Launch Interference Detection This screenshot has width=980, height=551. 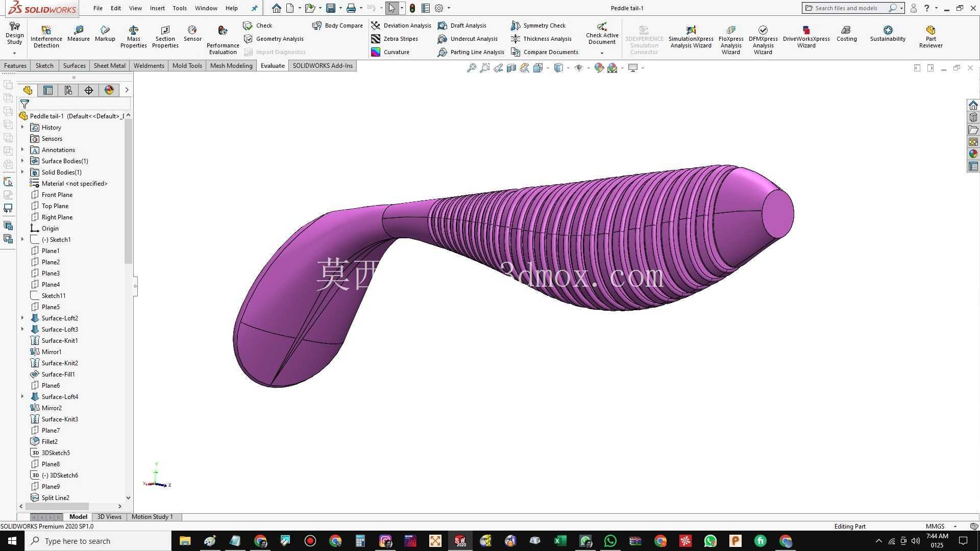(46, 36)
